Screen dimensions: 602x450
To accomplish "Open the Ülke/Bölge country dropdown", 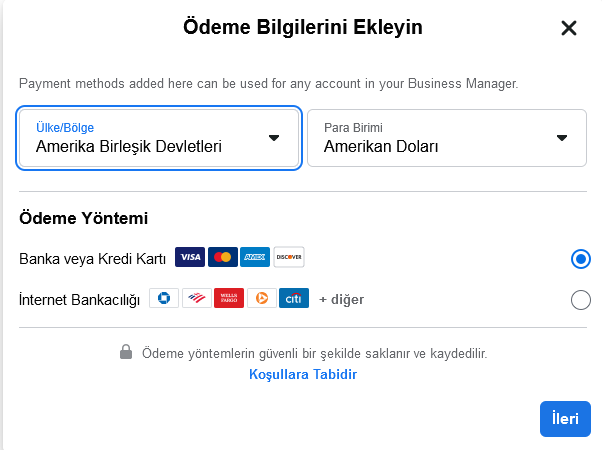I will 159,138.
